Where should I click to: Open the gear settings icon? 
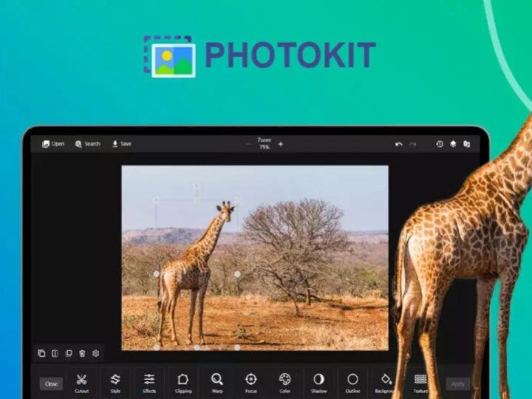[95, 353]
